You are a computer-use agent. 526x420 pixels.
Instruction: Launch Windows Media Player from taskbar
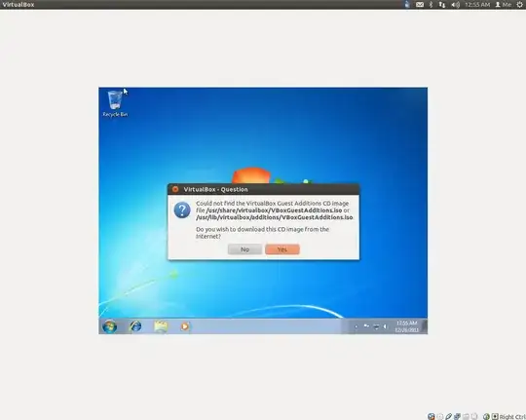click(184, 326)
